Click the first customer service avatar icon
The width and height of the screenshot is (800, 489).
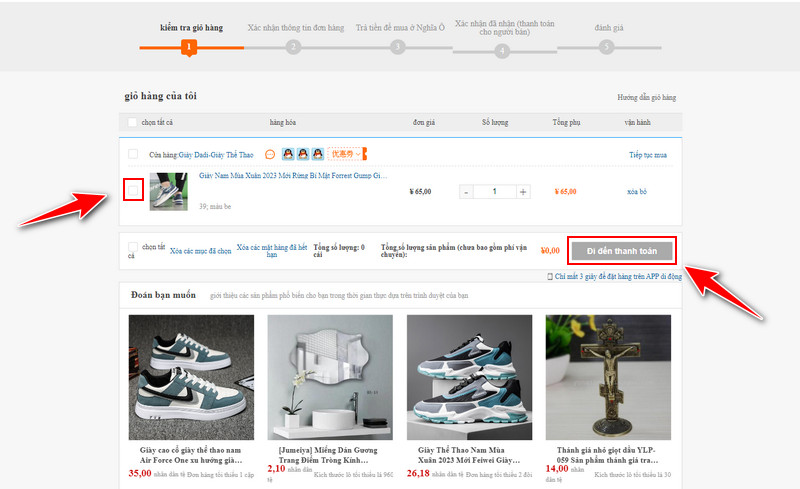coord(288,155)
